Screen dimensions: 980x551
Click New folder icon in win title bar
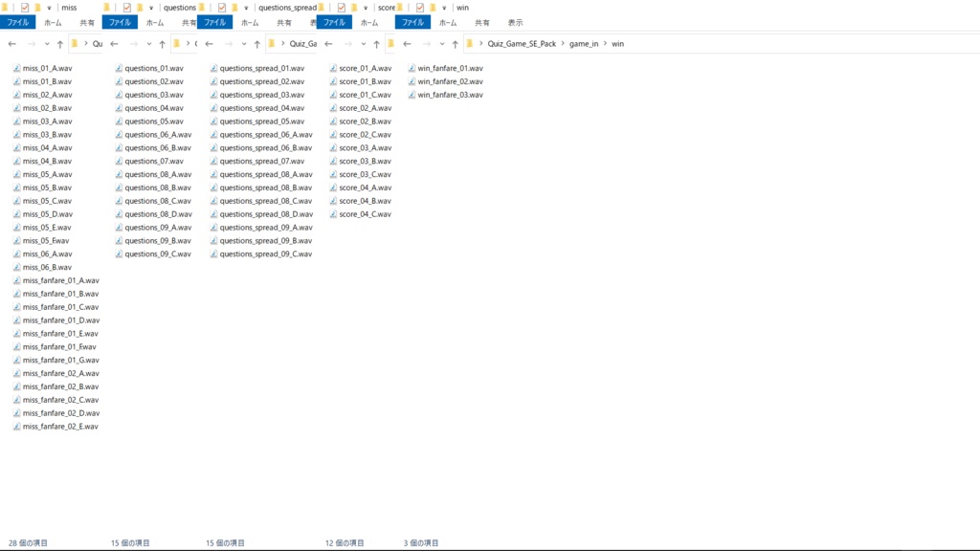pos(433,8)
